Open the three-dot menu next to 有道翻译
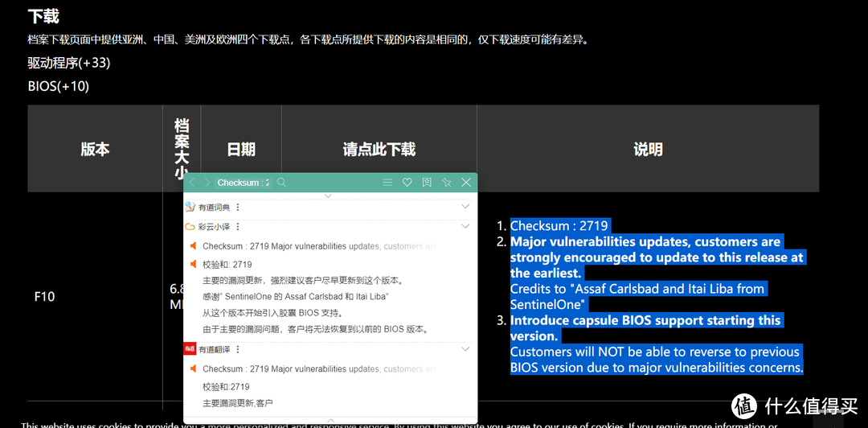This screenshot has width=868, height=428. point(238,350)
